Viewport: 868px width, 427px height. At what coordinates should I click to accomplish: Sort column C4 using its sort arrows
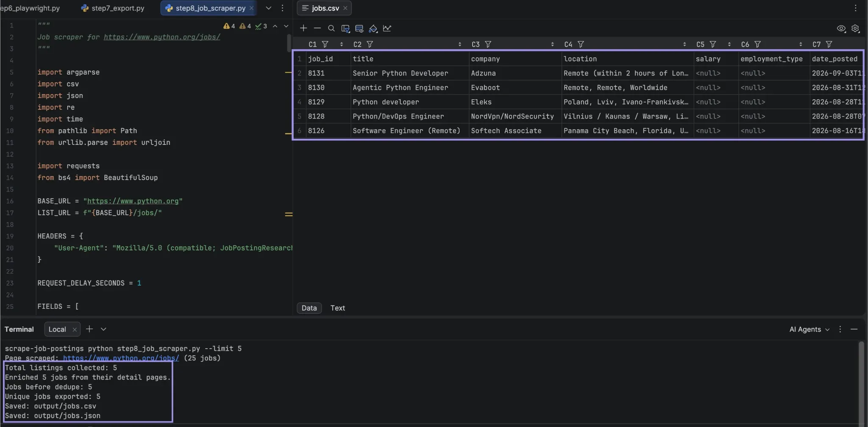point(684,44)
